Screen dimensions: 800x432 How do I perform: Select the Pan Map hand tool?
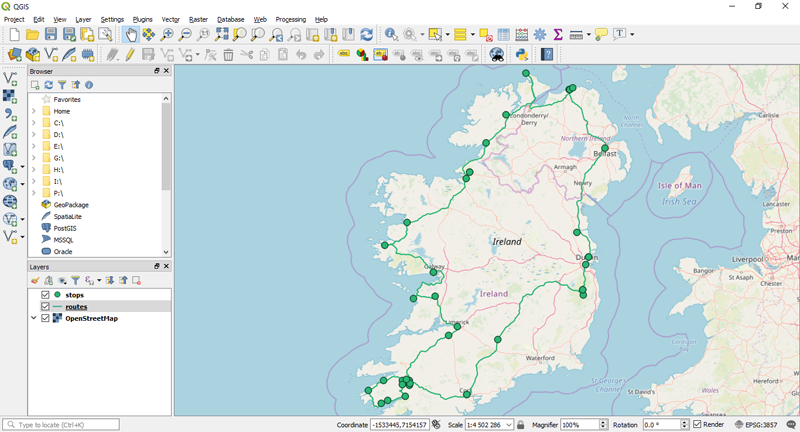coord(131,34)
